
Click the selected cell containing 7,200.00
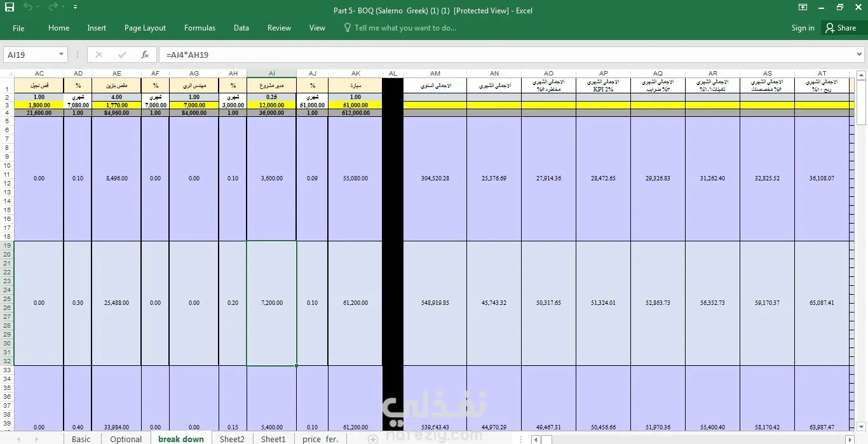pos(271,303)
